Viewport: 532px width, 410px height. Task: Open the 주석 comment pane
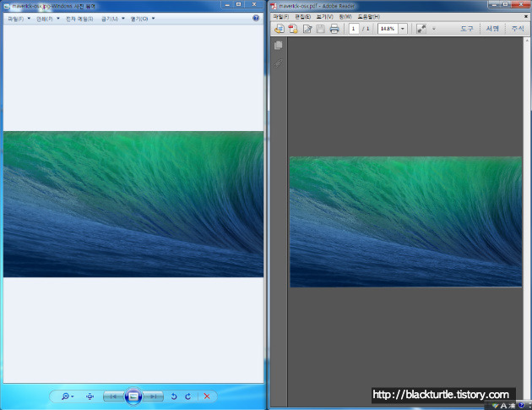[518, 29]
